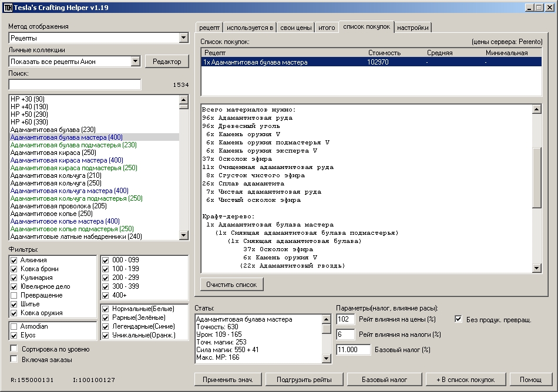Enable Включая заказы checkbox
Screen dimensions: 558x392
pyautogui.click(x=14, y=359)
